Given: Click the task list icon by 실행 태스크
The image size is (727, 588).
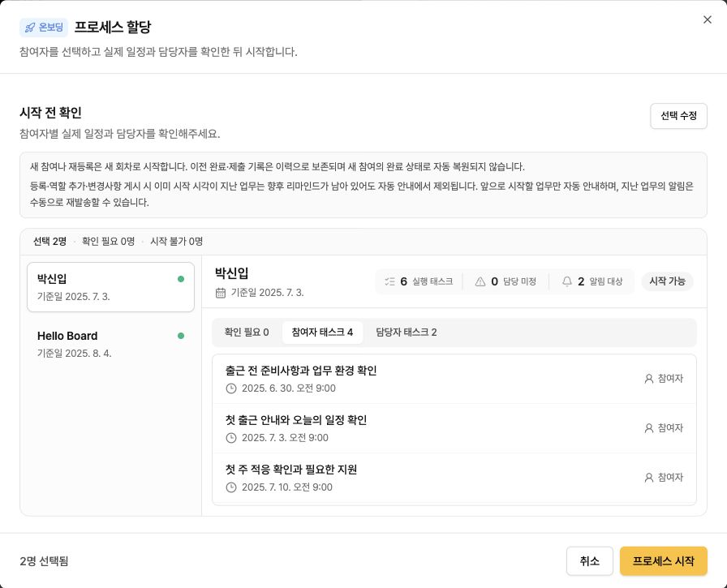Looking at the screenshot, I should (390, 281).
